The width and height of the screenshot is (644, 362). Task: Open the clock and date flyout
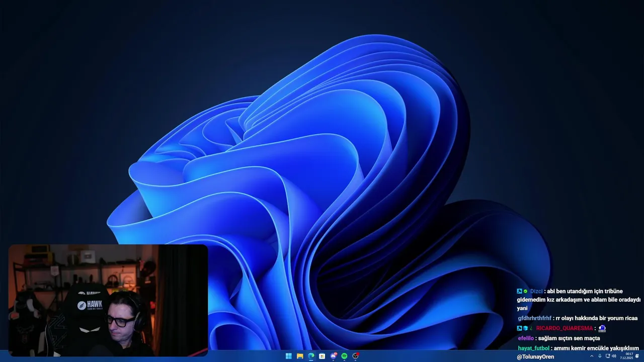click(626, 356)
